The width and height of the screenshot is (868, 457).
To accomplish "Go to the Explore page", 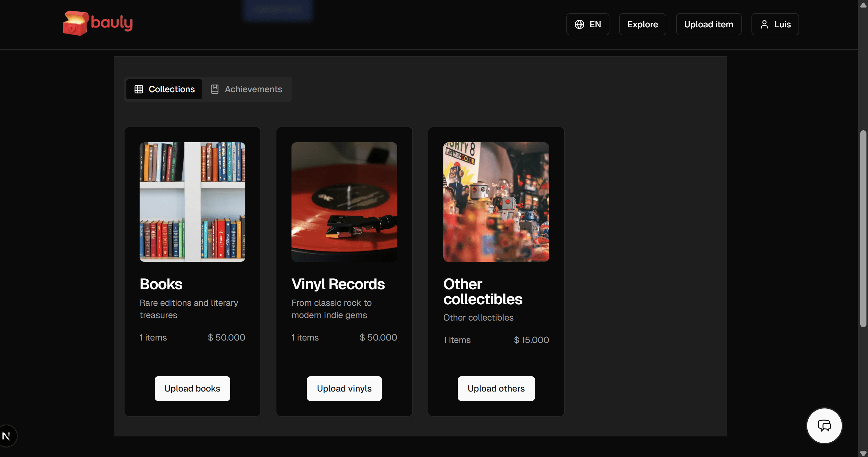I will 643,24.
